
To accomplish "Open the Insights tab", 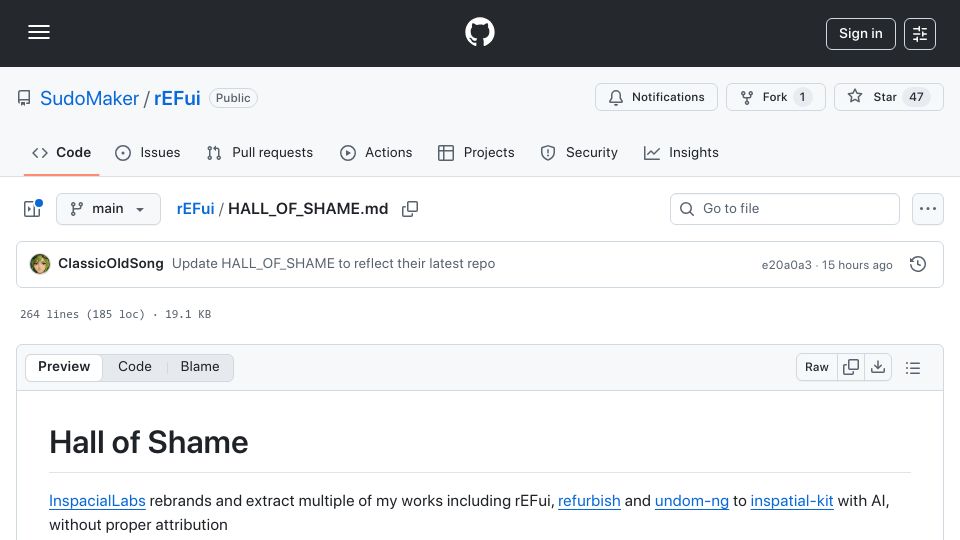I will coord(681,152).
